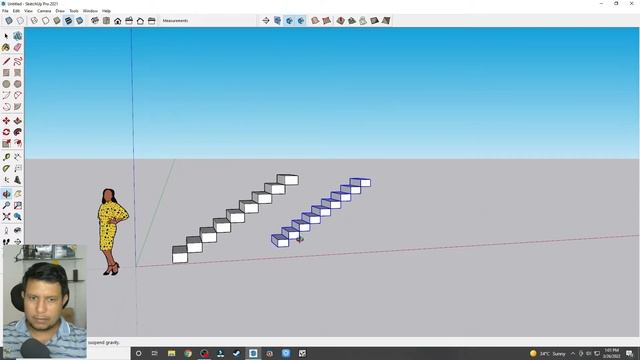Switch to Shaded With Textures style
The width and height of the screenshot is (640, 360).
(68, 20)
